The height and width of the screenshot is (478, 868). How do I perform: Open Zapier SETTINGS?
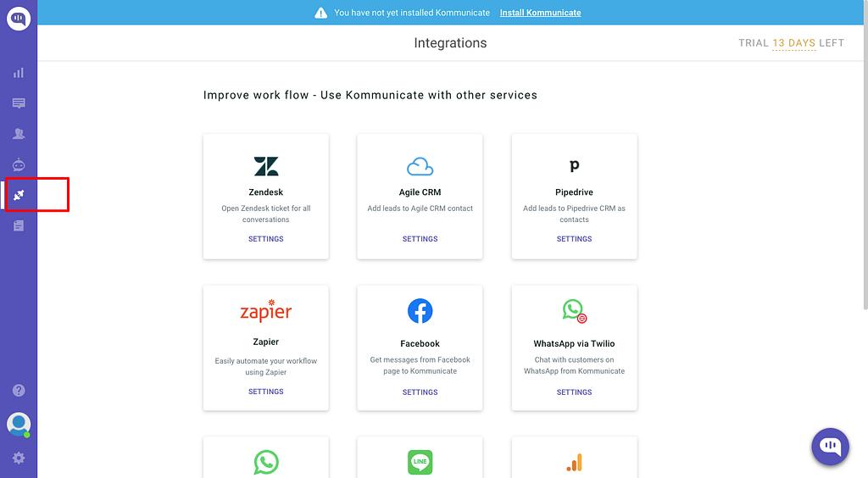(265, 392)
